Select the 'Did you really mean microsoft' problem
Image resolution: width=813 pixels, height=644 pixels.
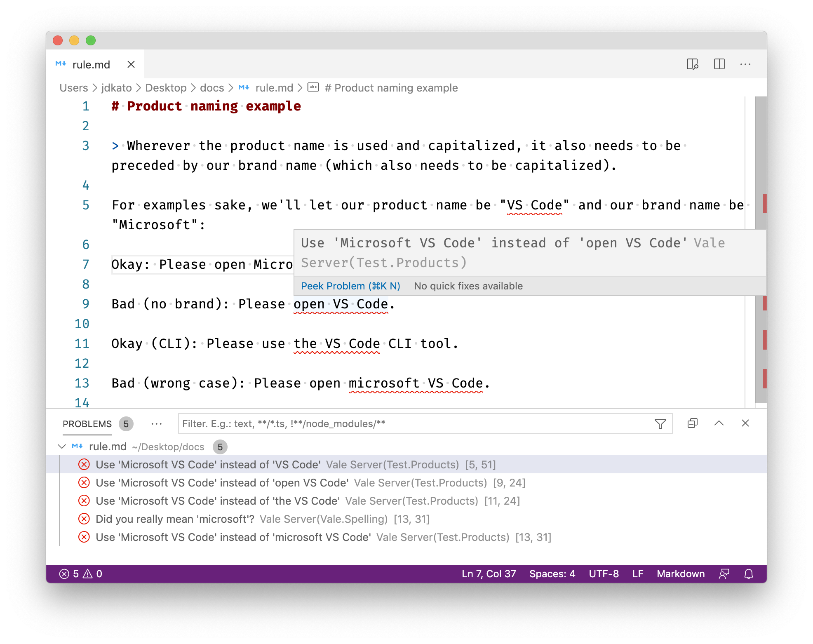(x=175, y=519)
